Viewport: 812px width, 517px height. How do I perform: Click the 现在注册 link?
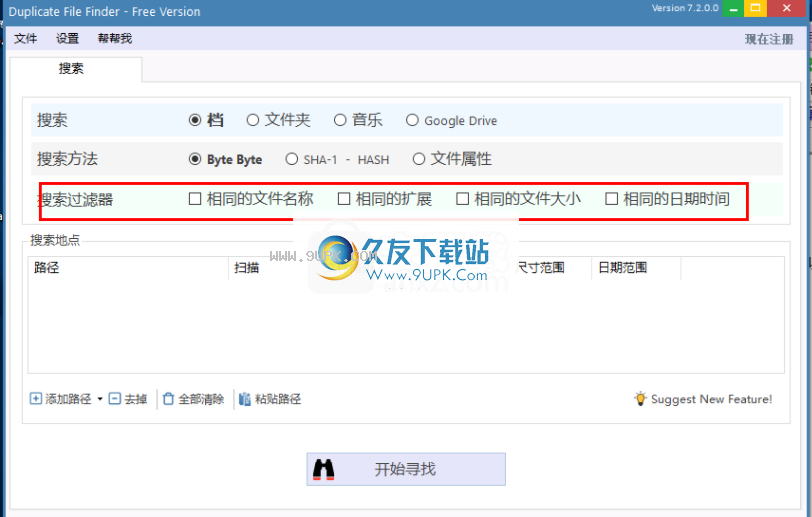pyautogui.click(x=769, y=39)
